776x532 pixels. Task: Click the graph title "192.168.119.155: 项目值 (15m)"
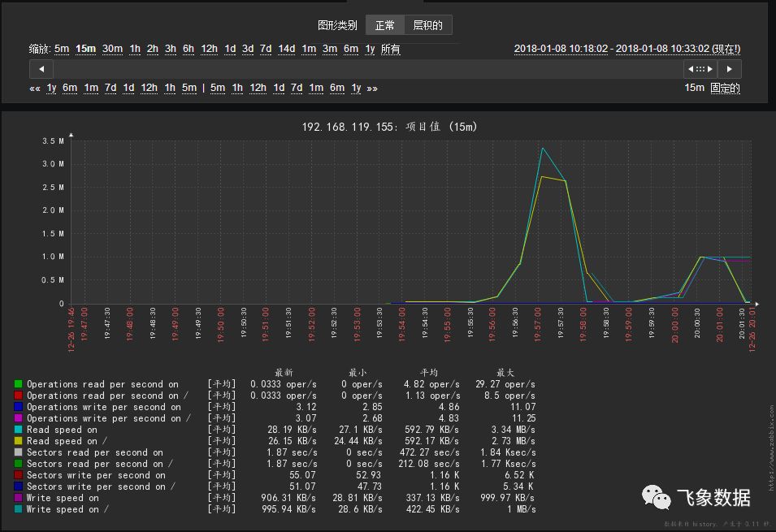coord(389,127)
